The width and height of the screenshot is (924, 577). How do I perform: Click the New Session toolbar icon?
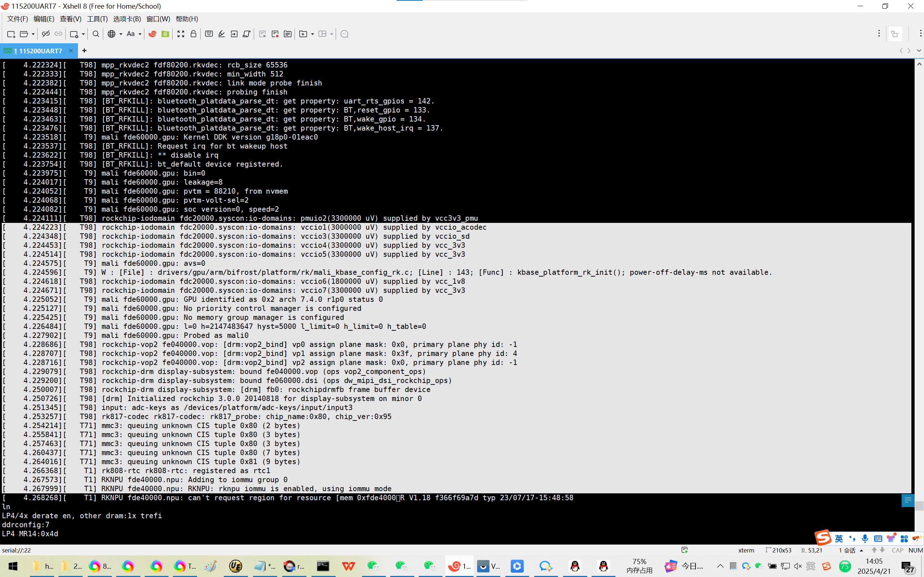click(x=11, y=34)
